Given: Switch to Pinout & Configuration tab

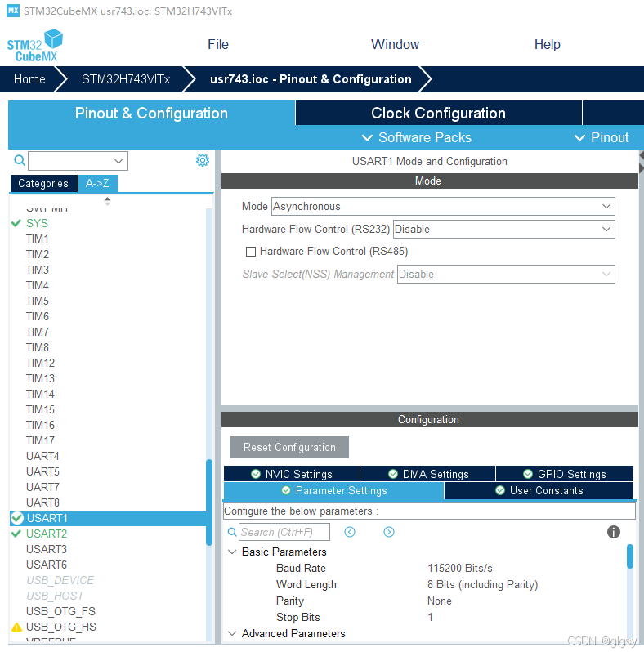Looking at the screenshot, I should tap(151, 113).
